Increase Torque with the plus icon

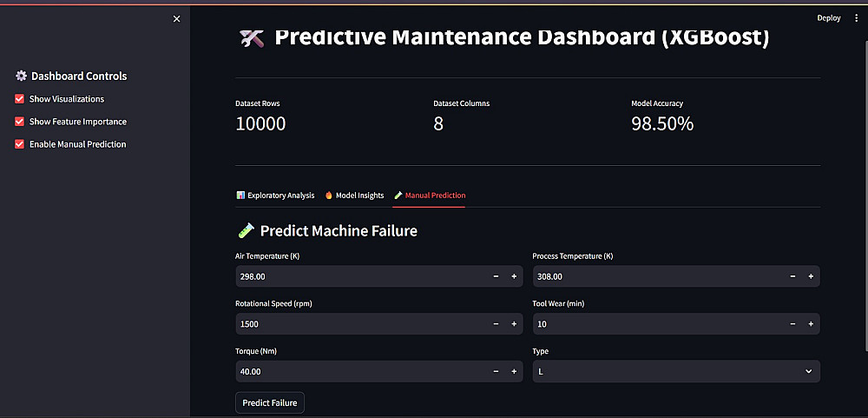(514, 371)
